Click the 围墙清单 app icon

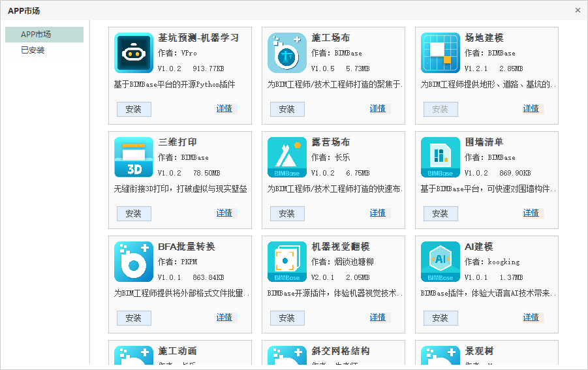pyautogui.click(x=441, y=157)
